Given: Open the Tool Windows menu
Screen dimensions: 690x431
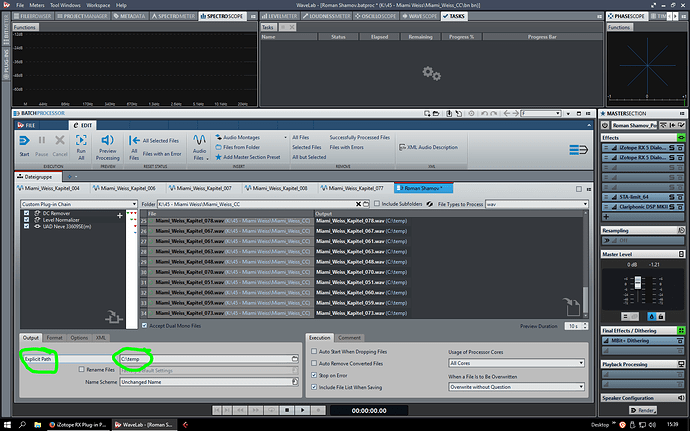Looking at the screenshot, I should [x=65, y=5].
